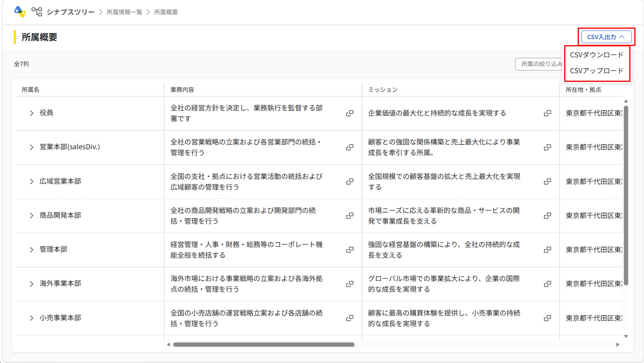Open 海外事業本部 業務内容 detail popup icon
The image size is (644, 363).
[x=350, y=284]
